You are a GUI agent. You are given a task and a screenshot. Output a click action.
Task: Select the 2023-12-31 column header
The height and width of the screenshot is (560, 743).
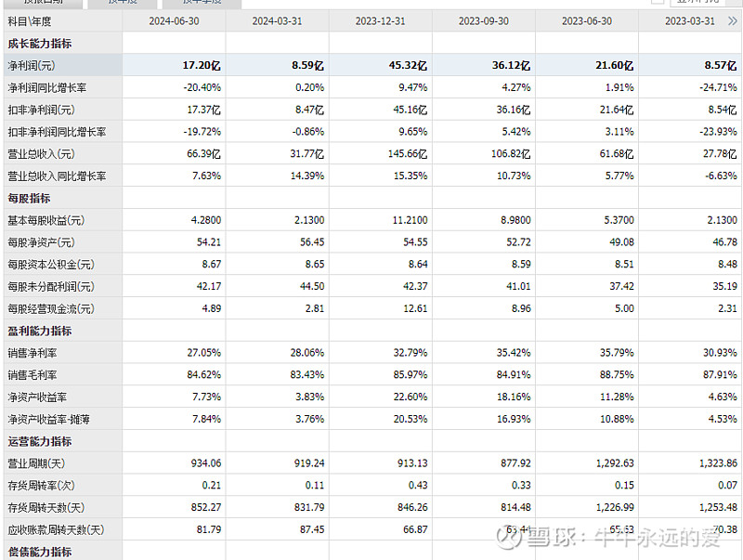click(381, 21)
